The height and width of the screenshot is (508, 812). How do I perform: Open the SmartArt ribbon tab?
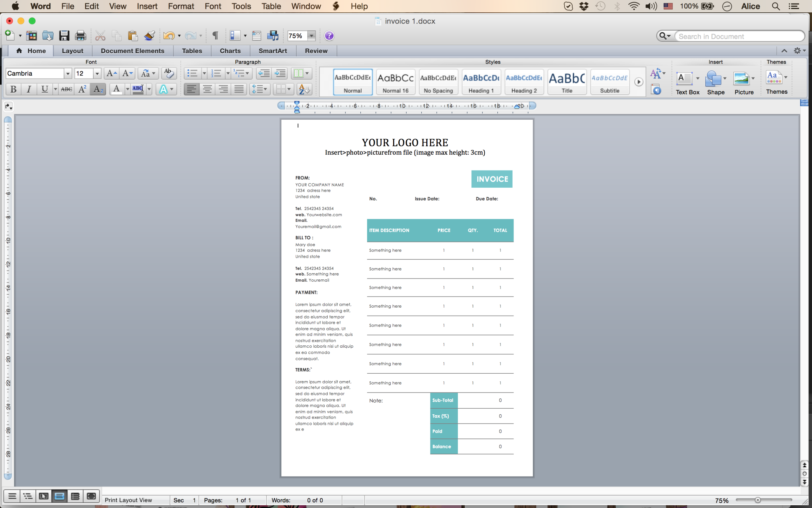[273, 51]
